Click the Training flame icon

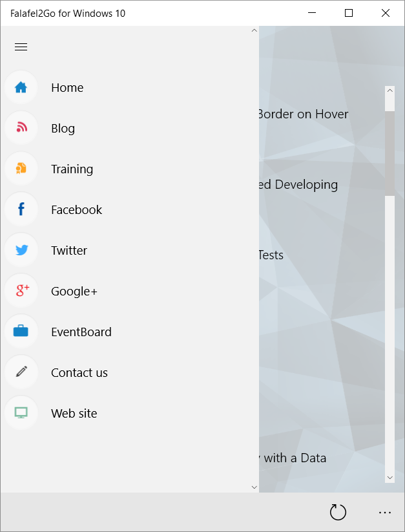21,169
